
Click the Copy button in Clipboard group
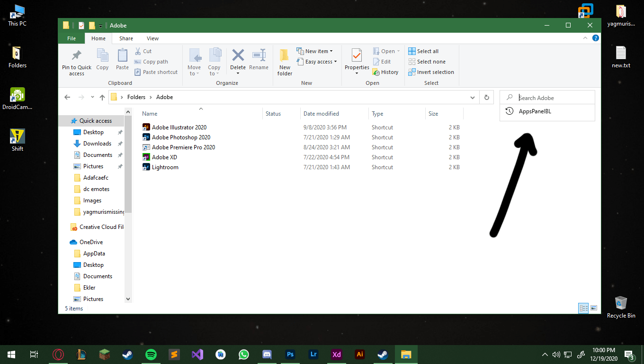click(x=102, y=60)
